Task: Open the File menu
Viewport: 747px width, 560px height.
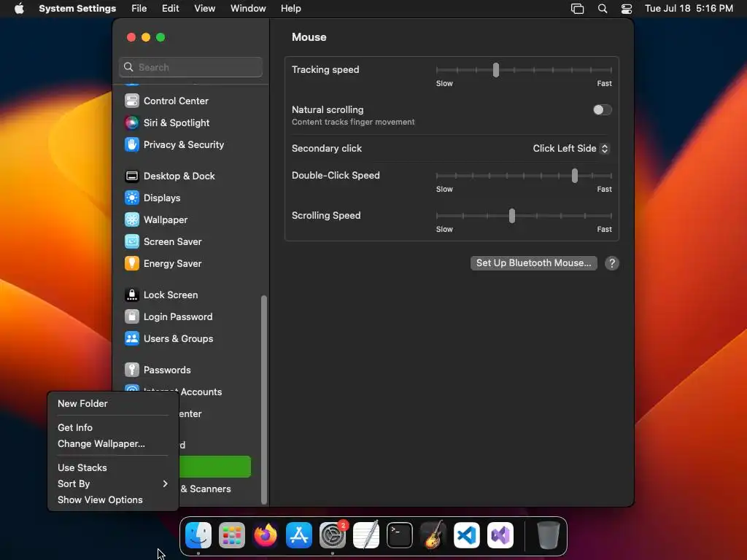Action: tap(139, 9)
